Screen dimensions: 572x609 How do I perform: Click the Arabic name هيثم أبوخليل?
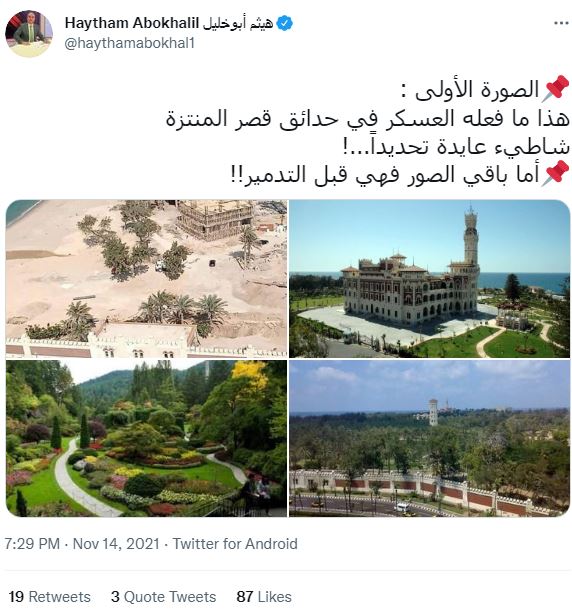tap(238, 23)
